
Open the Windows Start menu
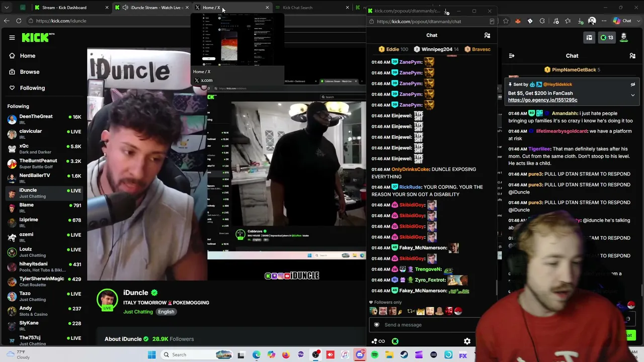[151, 355]
